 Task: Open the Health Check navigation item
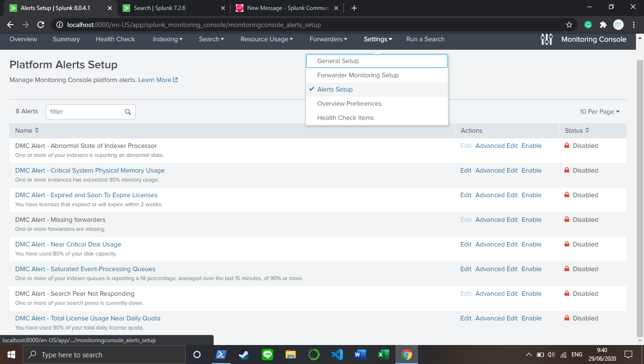pyautogui.click(x=115, y=39)
